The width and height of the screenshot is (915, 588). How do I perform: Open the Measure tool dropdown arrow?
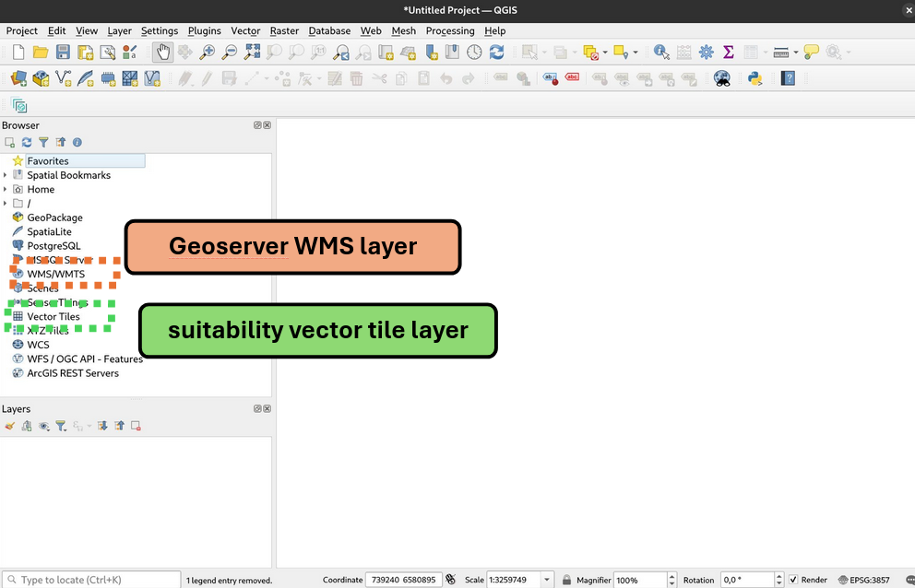(x=795, y=53)
